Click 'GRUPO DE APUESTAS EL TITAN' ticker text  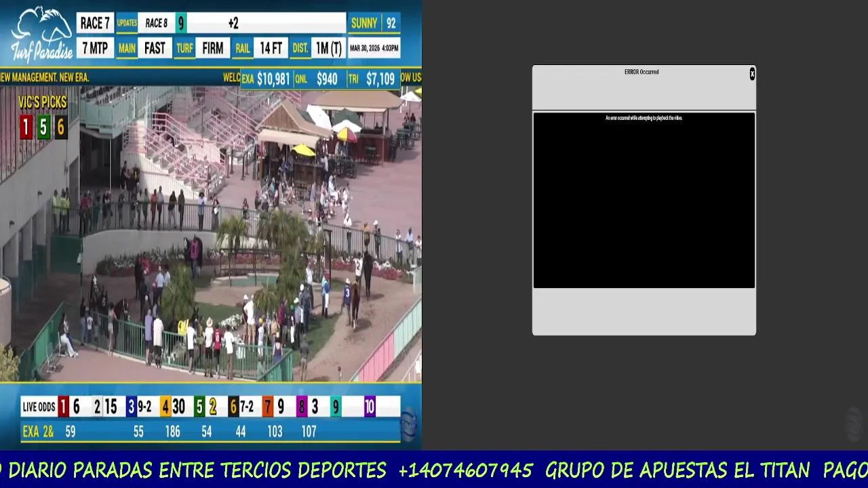tap(677, 470)
